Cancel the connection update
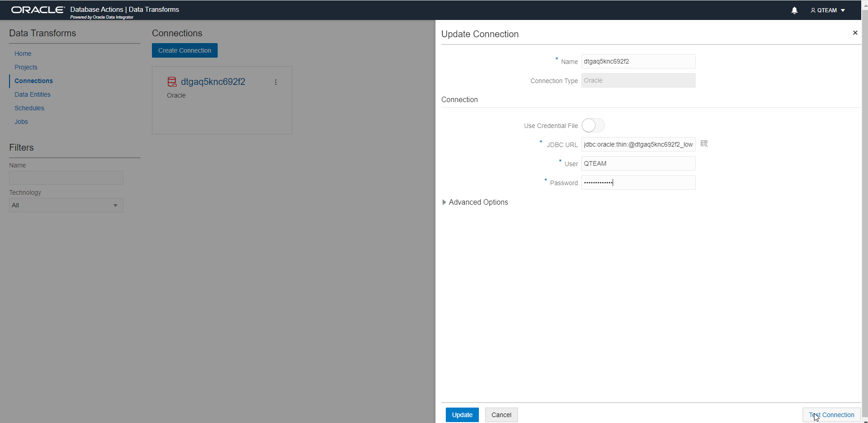The width and height of the screenshot is (868, 423). (x=501, y=415)
